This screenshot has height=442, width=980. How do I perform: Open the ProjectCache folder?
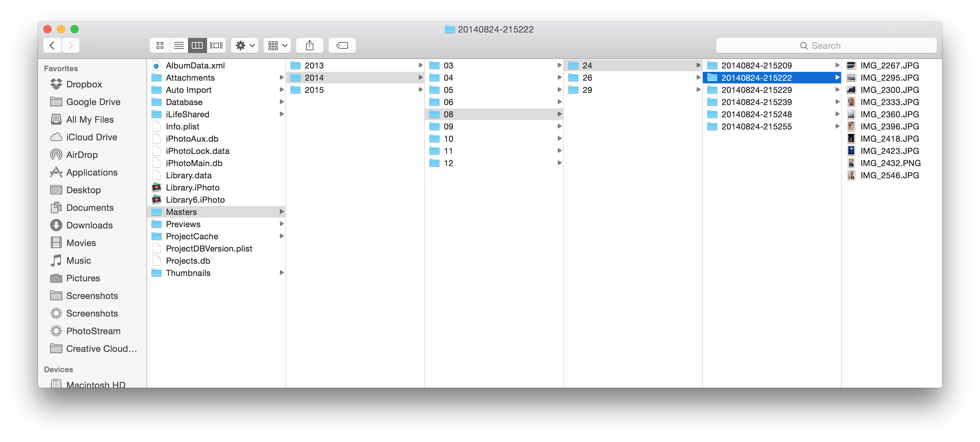(216, 236)
